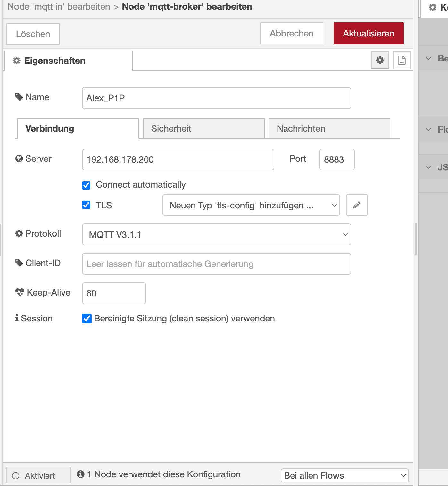Click the empty Client-ID input field
The image size is (448, 486).
[217, 264]
